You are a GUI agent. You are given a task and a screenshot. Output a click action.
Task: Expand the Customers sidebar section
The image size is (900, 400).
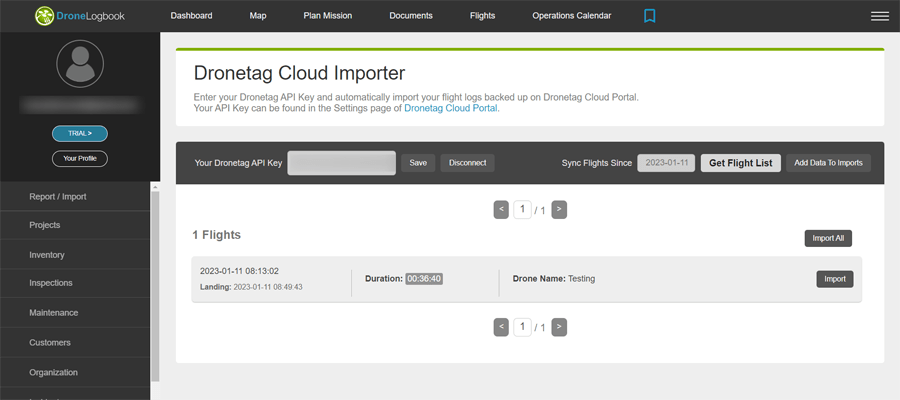coord(75,343)
